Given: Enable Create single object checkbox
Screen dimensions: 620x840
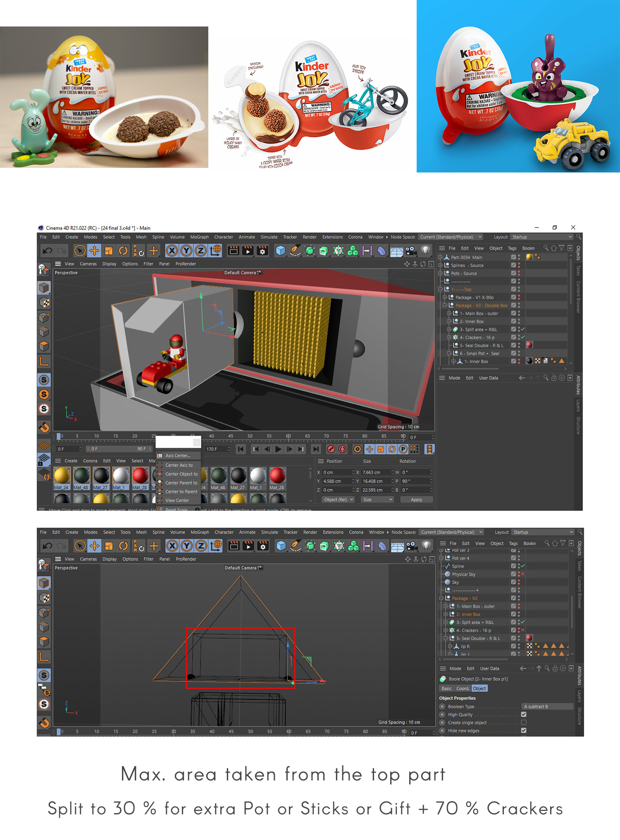Looking at the screenshot, I should [524, 723].
